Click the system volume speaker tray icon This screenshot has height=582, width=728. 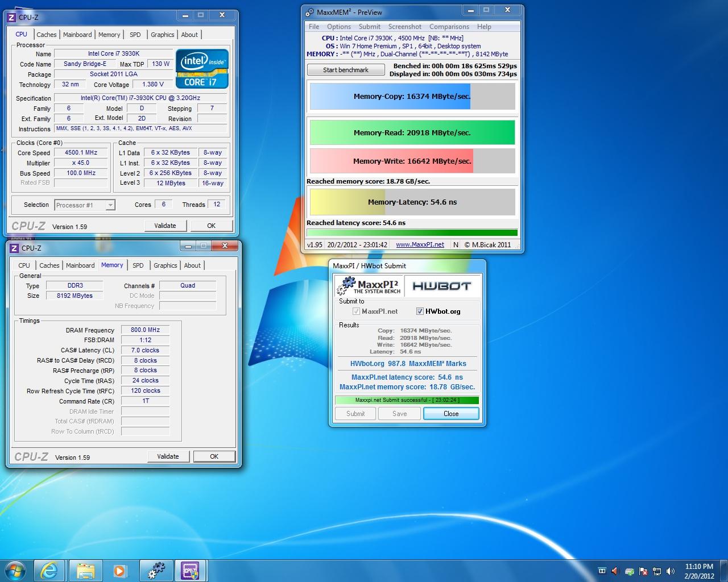[x=671, y=571]
